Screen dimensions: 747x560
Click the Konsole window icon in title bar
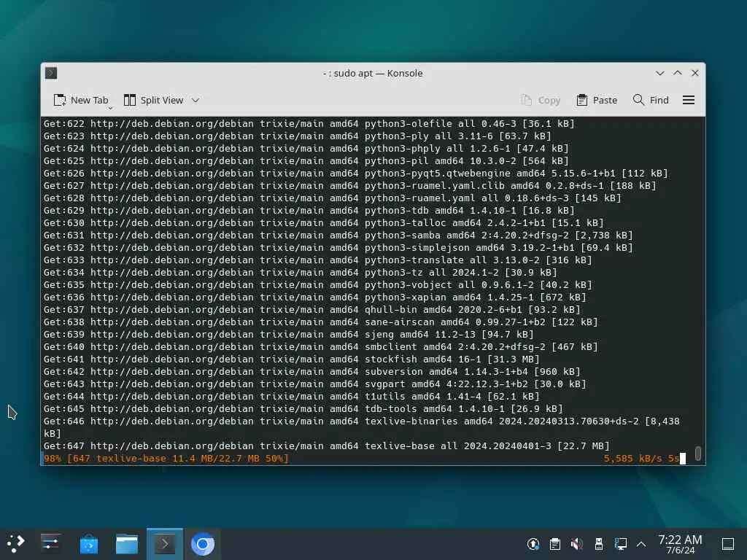51,73
